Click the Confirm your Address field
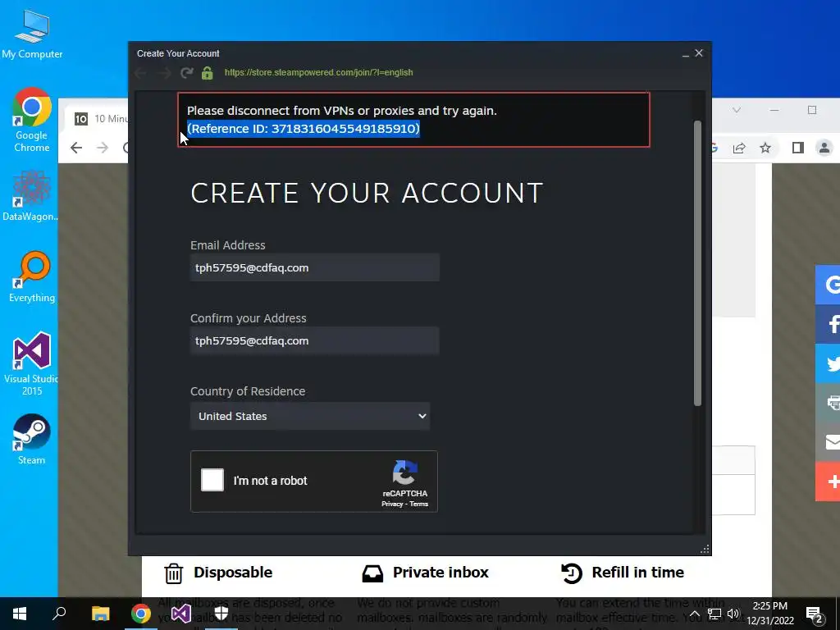 coord(315,340)
